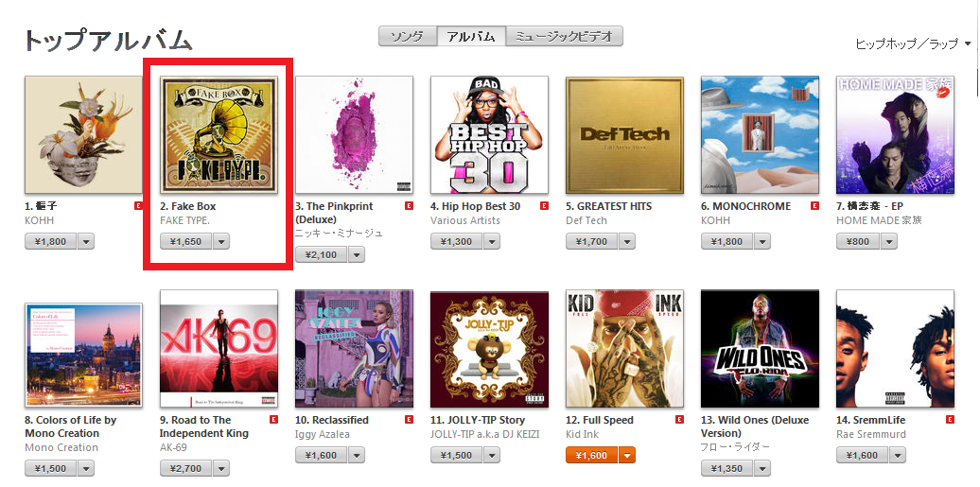
Task: Expand the orange arrow beside Full Speed price
Action: pyautogui.click(x=627, y=455)
